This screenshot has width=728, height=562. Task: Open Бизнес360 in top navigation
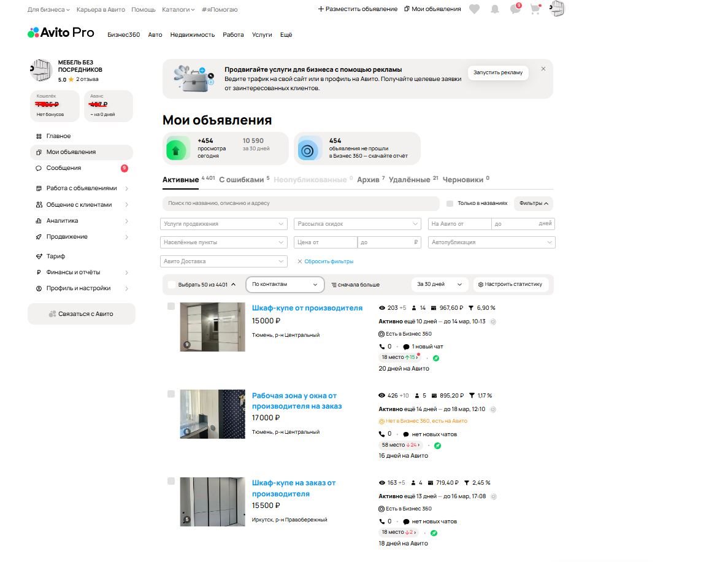pos(123,35)
